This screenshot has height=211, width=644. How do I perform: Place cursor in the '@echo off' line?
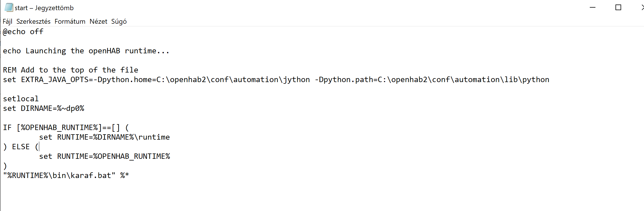(23, 32)
